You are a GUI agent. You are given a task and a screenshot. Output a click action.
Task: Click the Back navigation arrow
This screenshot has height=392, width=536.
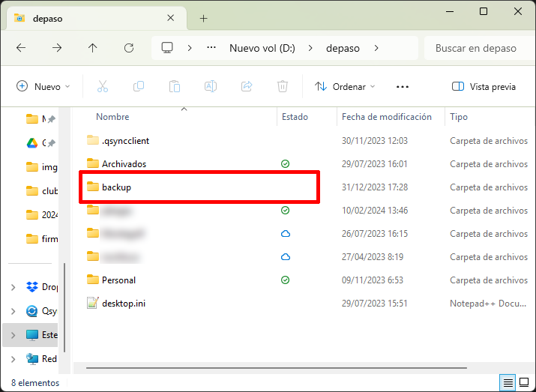pyautogui.click(x=21, y=48)
